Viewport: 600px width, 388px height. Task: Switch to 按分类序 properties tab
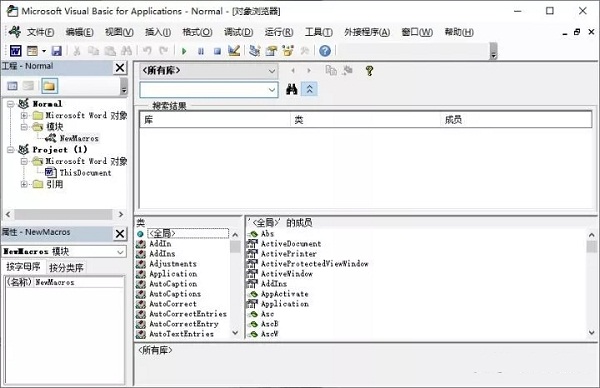(x=66, y=267)
